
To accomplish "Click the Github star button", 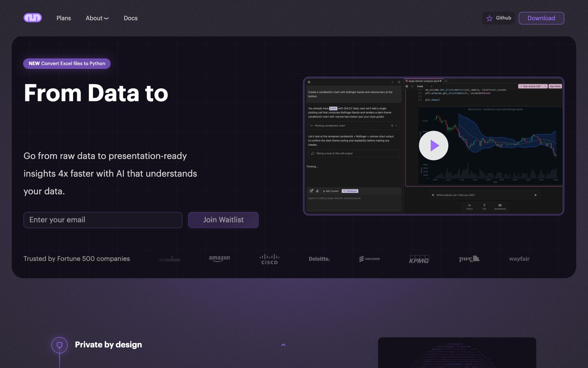I will [498, 18].
